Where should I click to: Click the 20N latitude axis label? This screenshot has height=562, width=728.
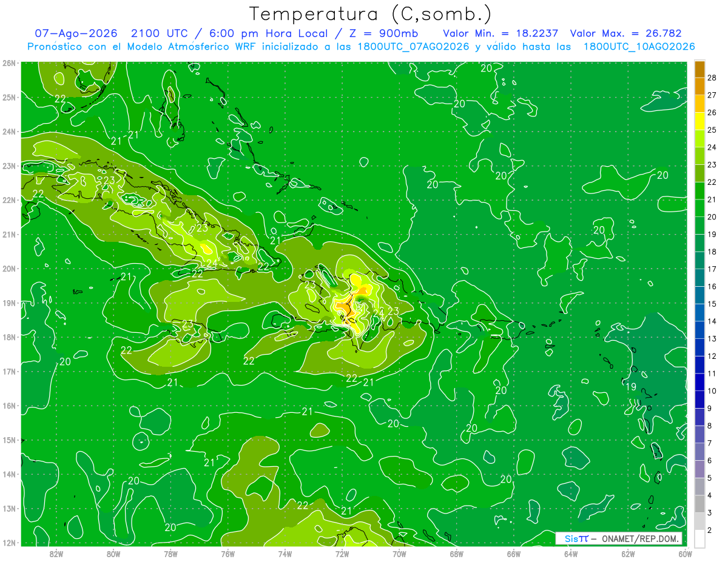[x=8, y=269]
